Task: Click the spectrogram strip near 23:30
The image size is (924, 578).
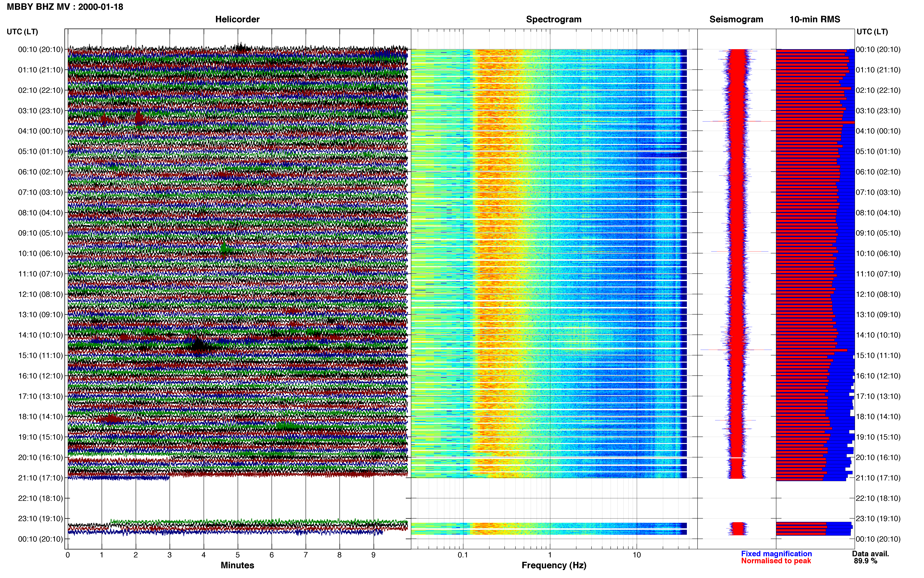Action: coord(549,529)
